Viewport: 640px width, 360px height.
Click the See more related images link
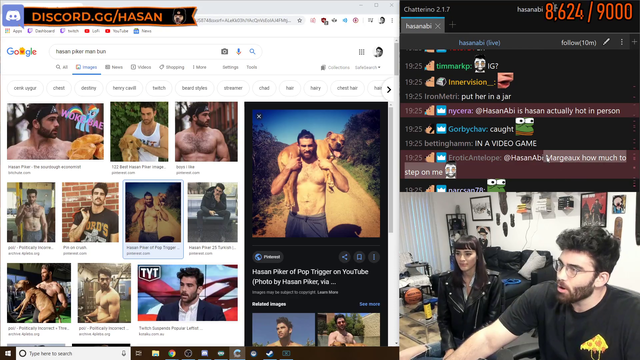(x=369, y=304)
